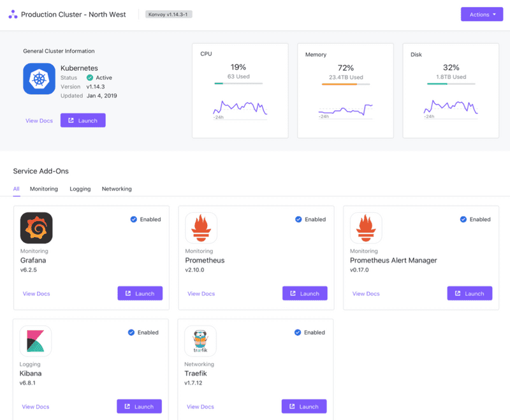Open View Docs link for Prometheus
The width and height of the screenshot is (510, 420).
click(x=201, y=294)
